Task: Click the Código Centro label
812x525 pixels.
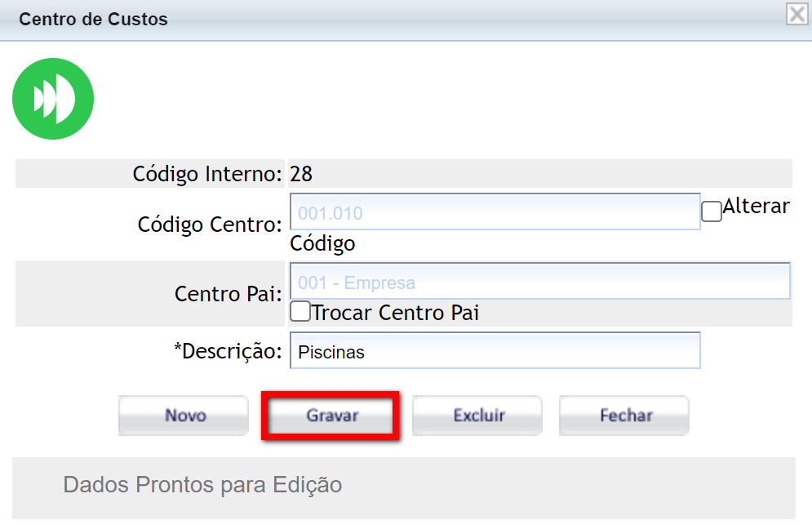Action: tap(210, 225)
